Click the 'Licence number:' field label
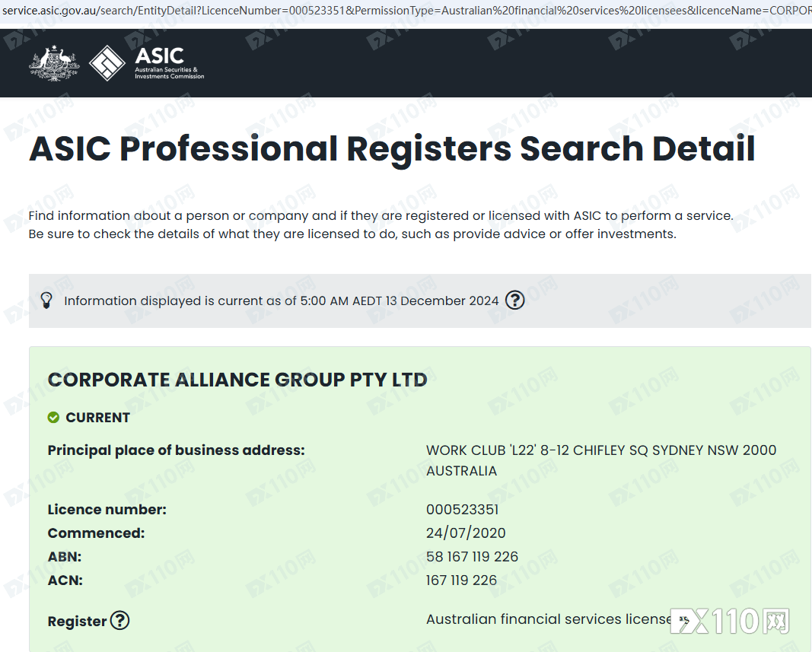Viewport: 812px width, 652px height. pos(107,510)
